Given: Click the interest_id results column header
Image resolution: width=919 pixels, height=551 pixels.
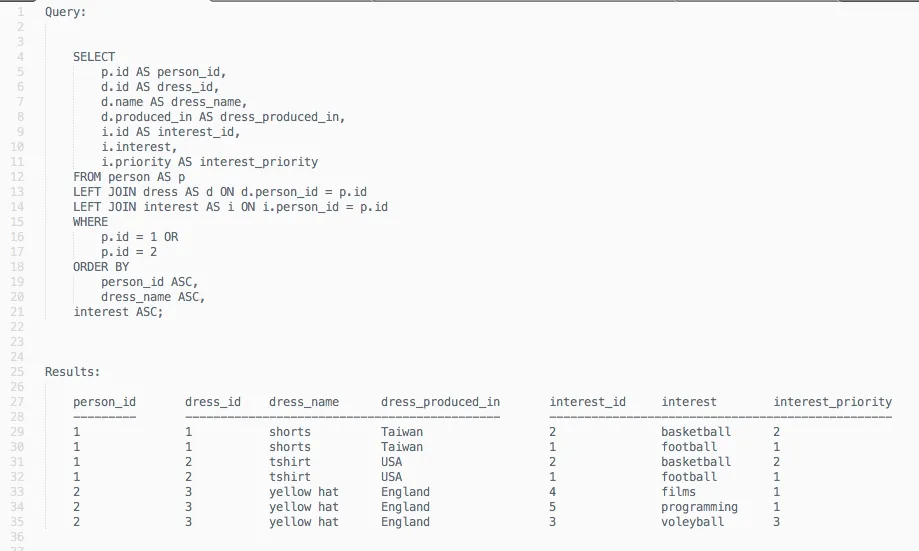Looking at the screenshot, I should click(x=587, y=402).
